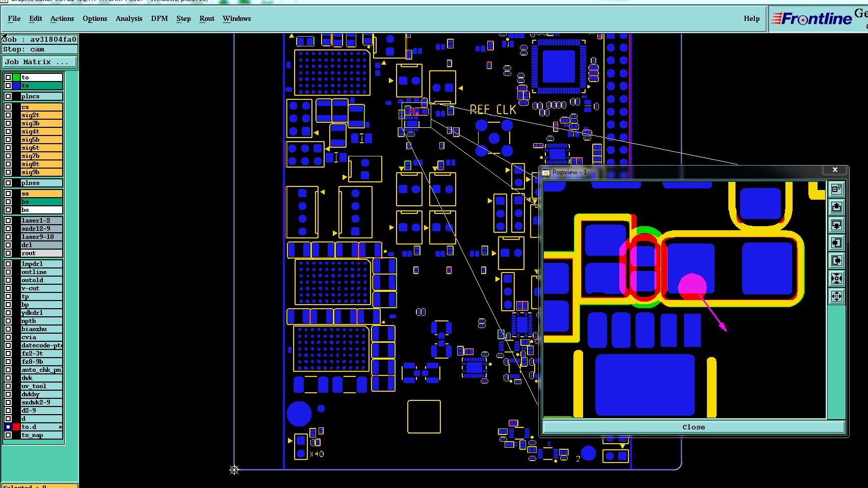Click the pan left icon in Popview

coord(836,243)
